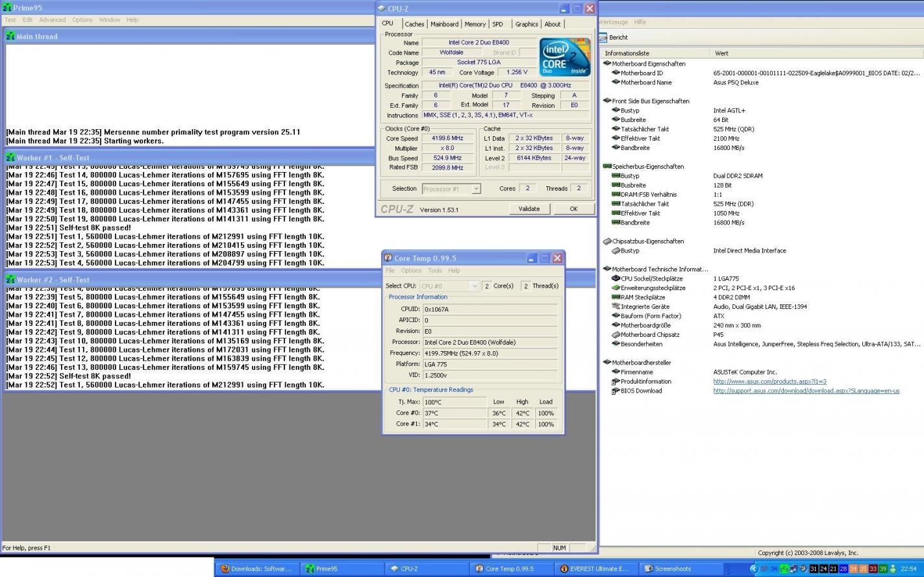This screenshot has width=924, height=577.
Task: Open Firefox Downloads from the taskbar
Action: pos(256,569)
